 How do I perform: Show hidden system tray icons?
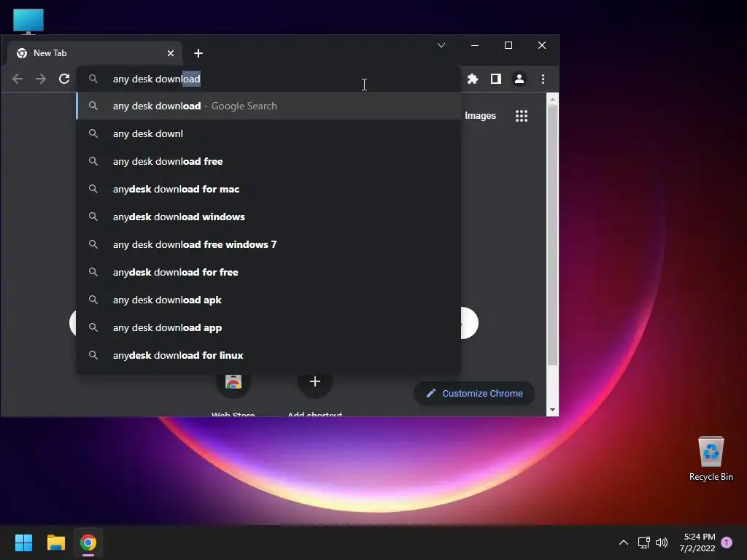click(x=624, y=542)
